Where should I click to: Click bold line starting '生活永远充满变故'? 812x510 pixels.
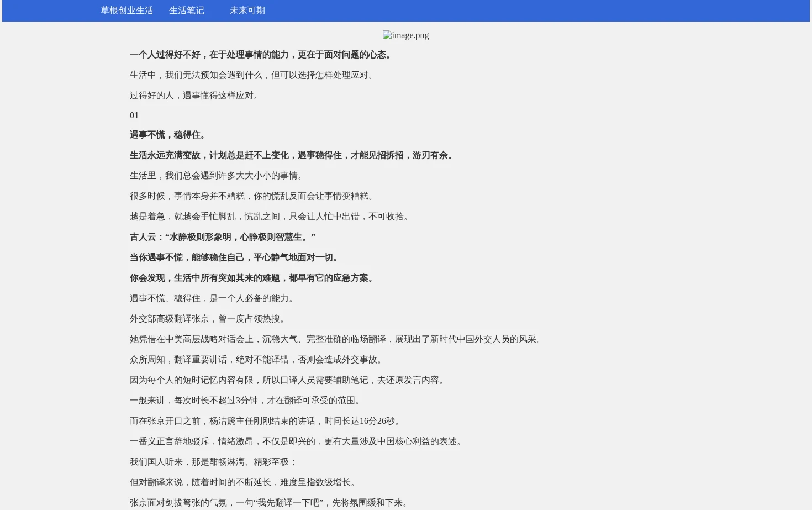coord(293,155)
